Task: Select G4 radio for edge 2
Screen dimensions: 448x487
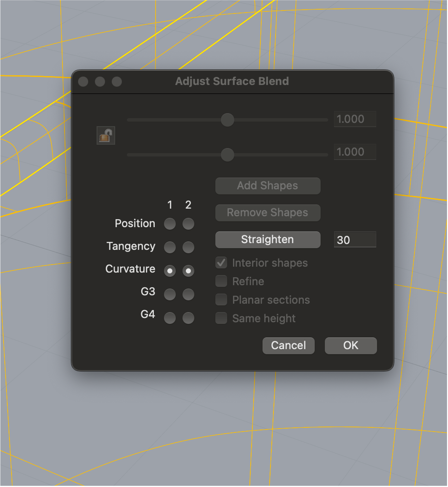Action: [x=188, y=318]
